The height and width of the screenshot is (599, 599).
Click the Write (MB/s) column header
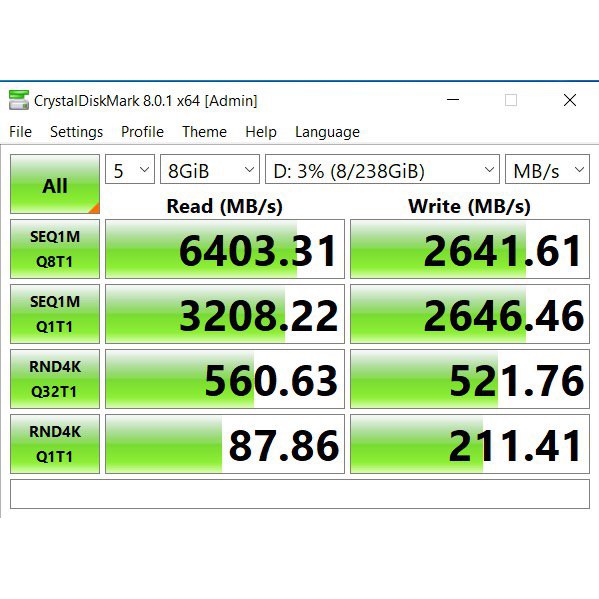pos(469,207)
